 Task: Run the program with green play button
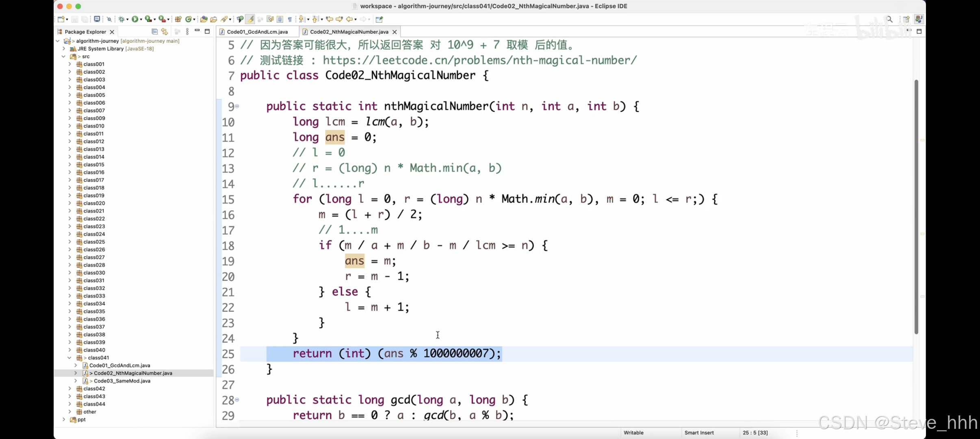134,19
